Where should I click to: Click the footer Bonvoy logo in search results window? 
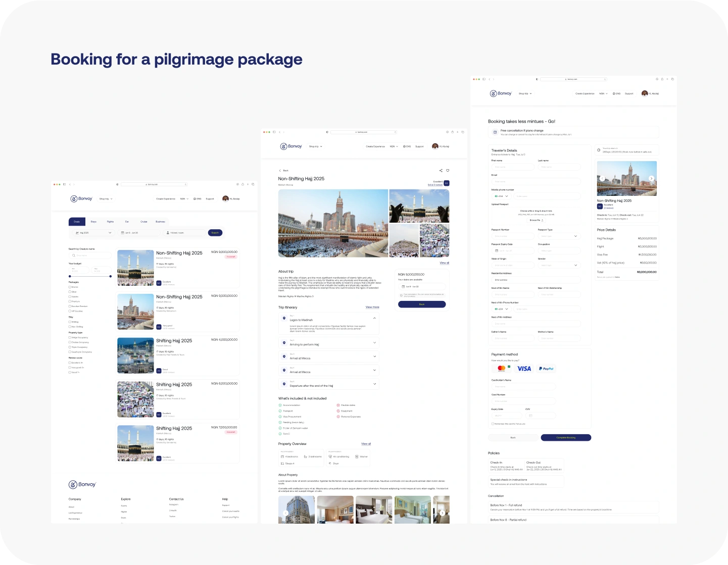click(x=82, y=485)
